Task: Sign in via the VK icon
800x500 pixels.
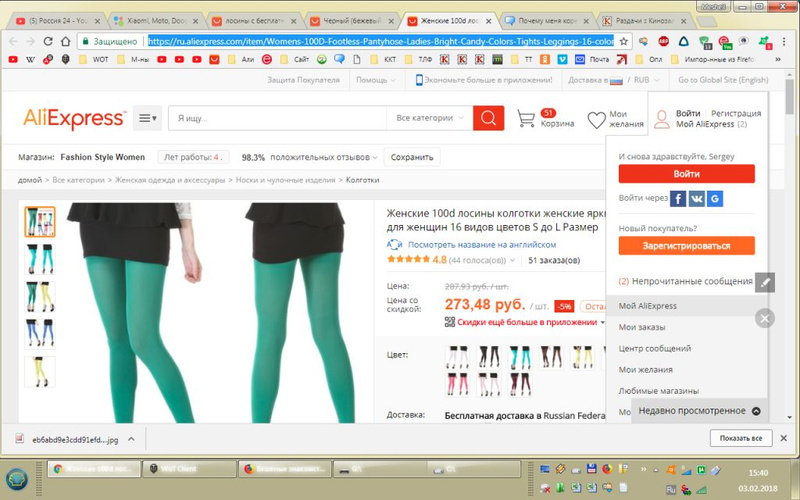Action: tap(696, 199)
